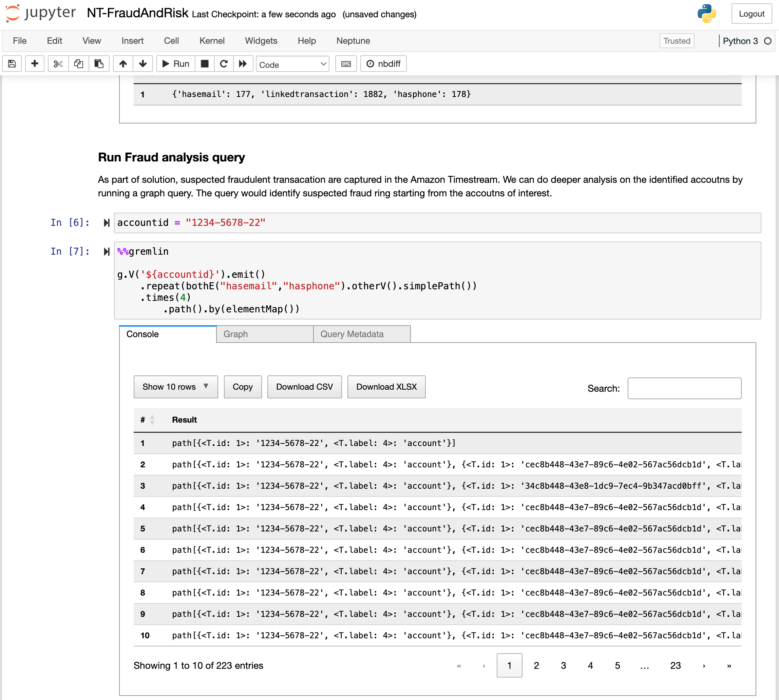Image resolution: width=779 pixels, height=700 pixels.
Task: Toggle the Trusted notebook indicator
Action: pyautogui.click(x=676, y=41)
